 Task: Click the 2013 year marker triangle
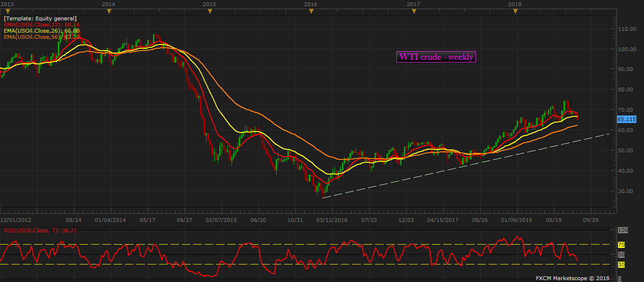7,11
